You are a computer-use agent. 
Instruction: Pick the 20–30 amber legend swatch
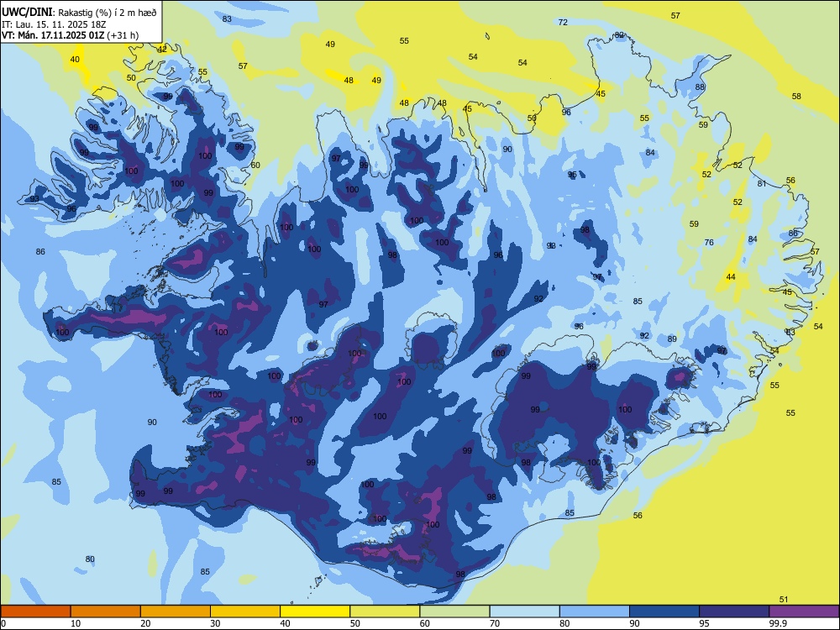176,612
